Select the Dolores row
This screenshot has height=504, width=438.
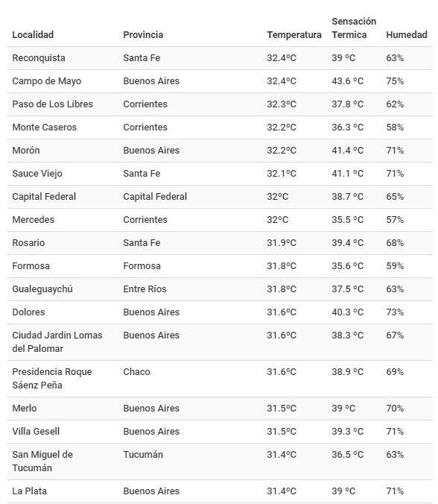click(x=220, y=312)
